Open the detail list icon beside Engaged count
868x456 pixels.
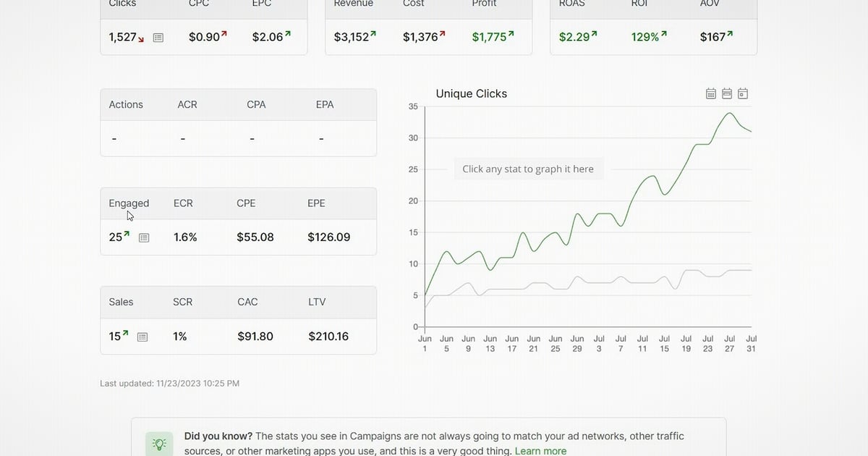(143, 237)
